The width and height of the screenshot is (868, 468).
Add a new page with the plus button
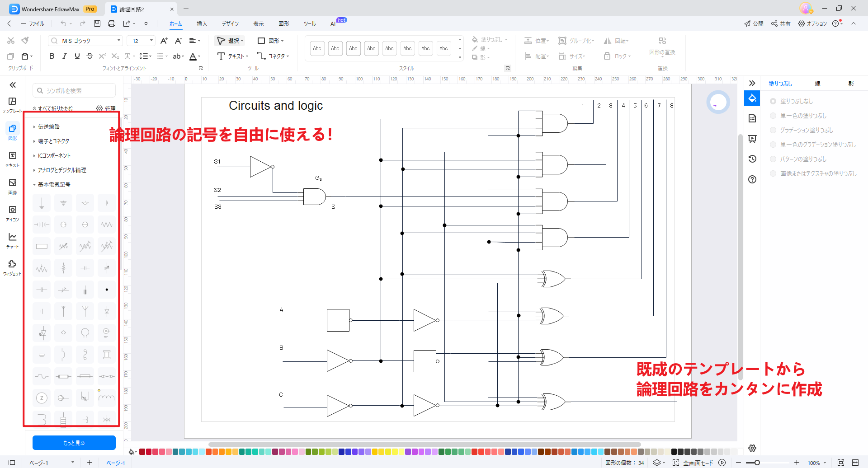coord(90,463)
